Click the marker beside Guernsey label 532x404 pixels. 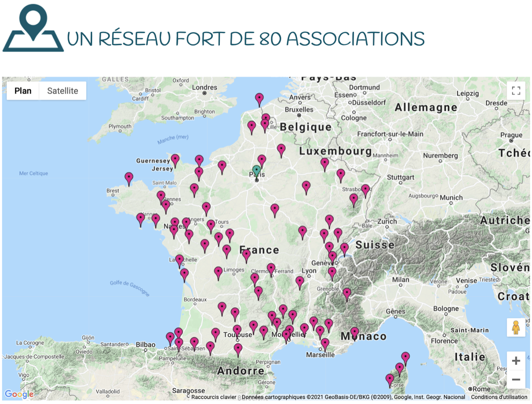pyautogui.click(x=175, y=160)
